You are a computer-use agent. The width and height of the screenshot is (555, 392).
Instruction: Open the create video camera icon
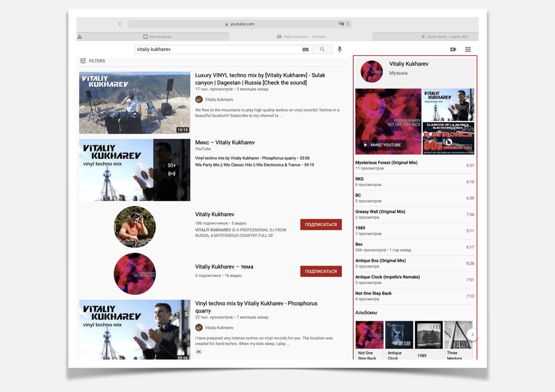point(453,49)
